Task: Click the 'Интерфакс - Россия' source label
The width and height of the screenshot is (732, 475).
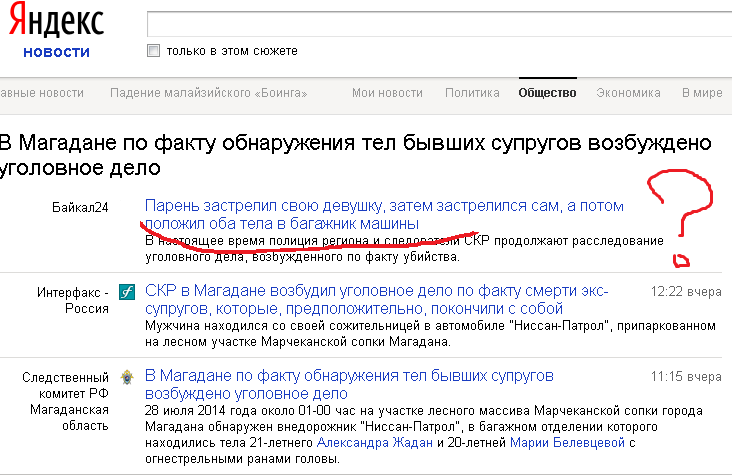Action: click(x=73, y=300)
